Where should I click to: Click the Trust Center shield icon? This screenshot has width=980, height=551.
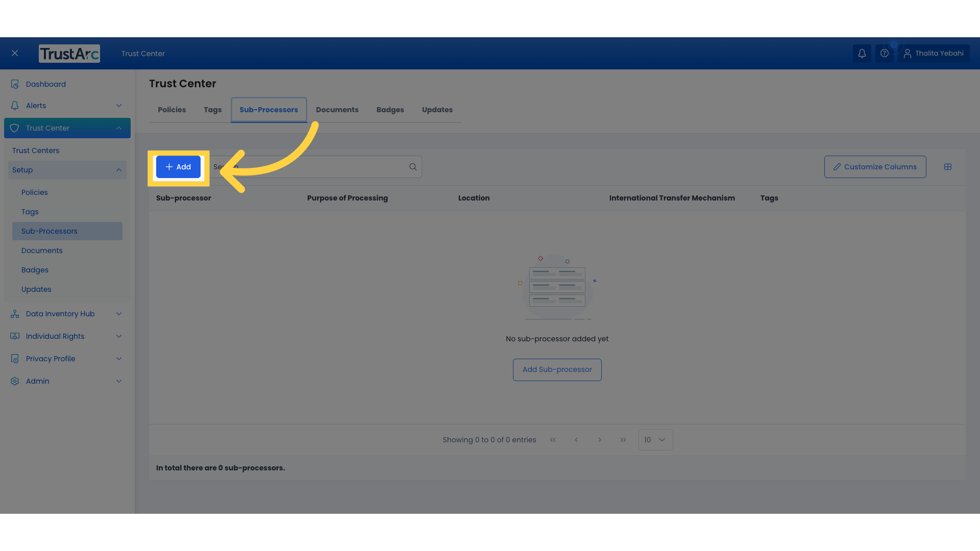(15, 128)
